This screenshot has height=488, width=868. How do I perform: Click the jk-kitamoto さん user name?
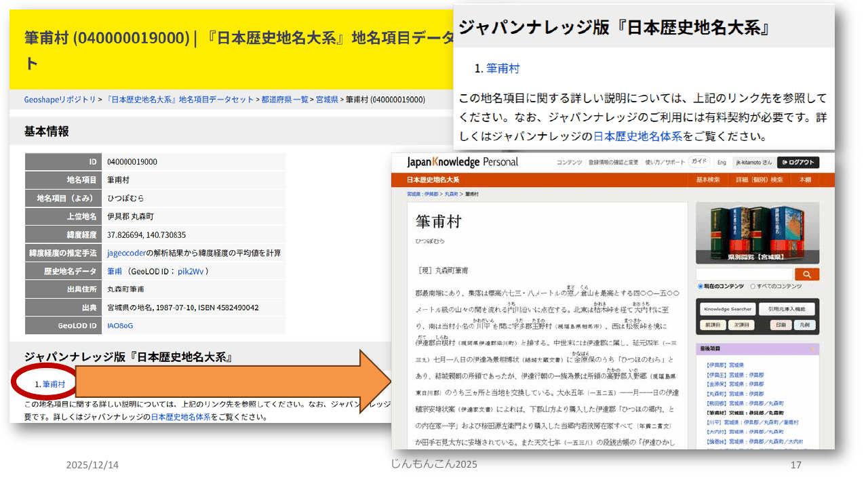pyautogui.click(x=753, y=163)
